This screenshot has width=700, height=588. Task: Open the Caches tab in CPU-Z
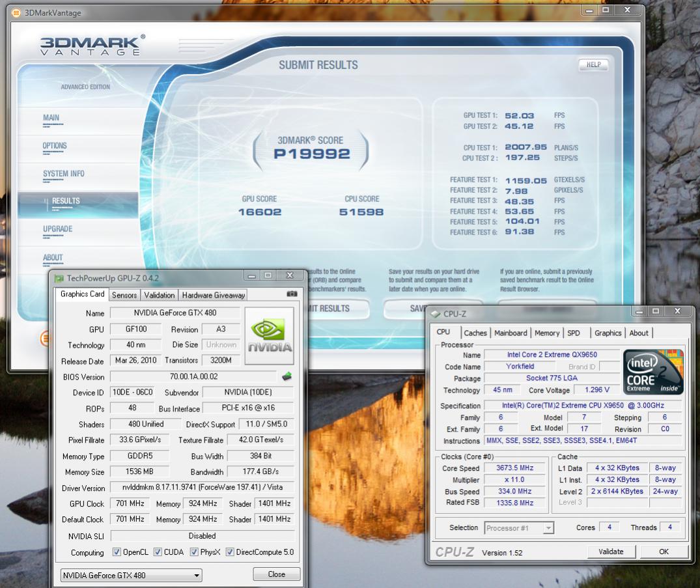475,333
